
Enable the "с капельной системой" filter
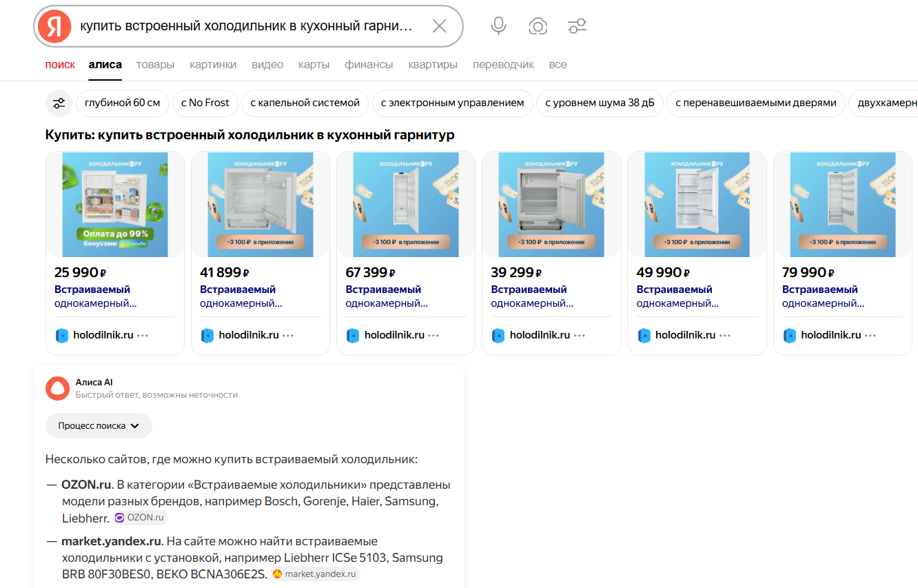pyautogui.click(x=305, y=103)
